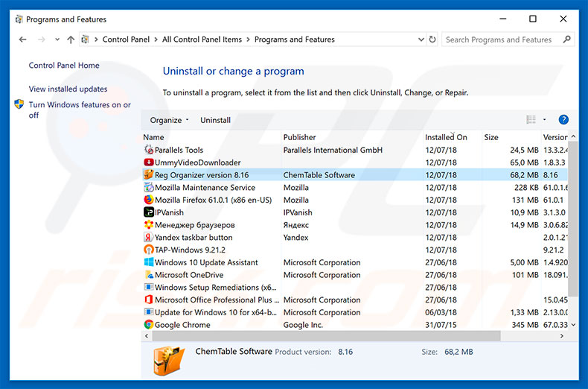This screenshot has height=389, width=588.
Task: Select the Microsoft OneDrive entry
Action: pyautogui.click(x=189, y=275)
